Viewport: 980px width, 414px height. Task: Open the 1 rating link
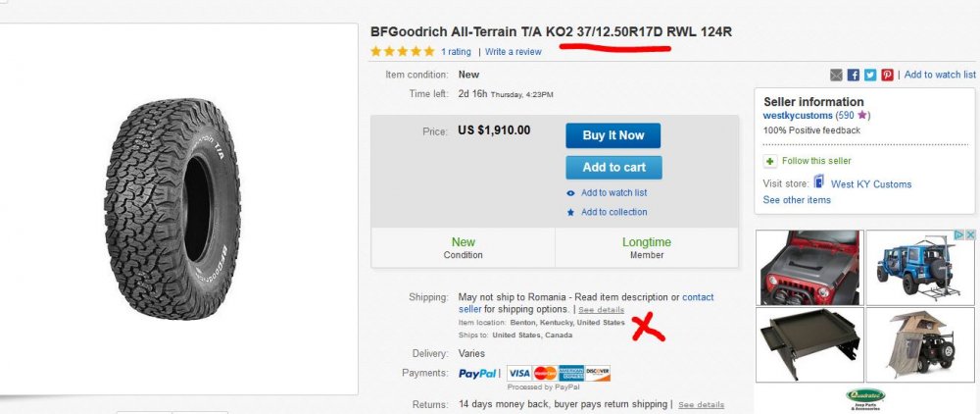[457, 52]
